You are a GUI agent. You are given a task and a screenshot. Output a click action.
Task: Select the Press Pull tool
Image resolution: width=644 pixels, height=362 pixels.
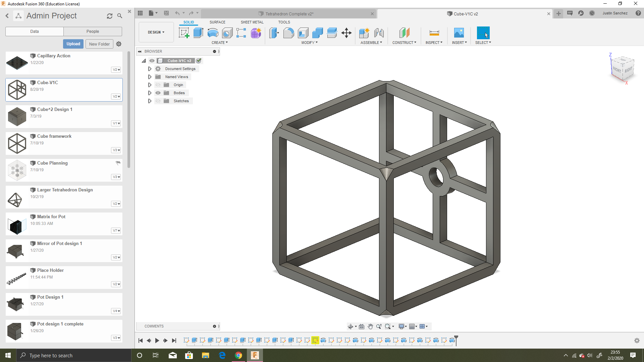click(274, 33)
